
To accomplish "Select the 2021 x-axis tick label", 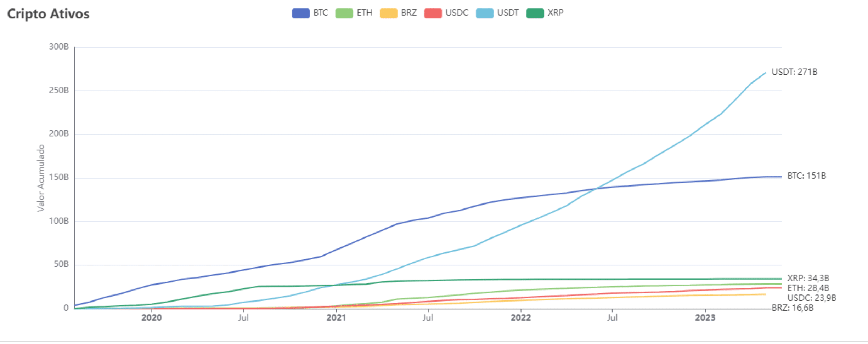I will pos(336,317).
